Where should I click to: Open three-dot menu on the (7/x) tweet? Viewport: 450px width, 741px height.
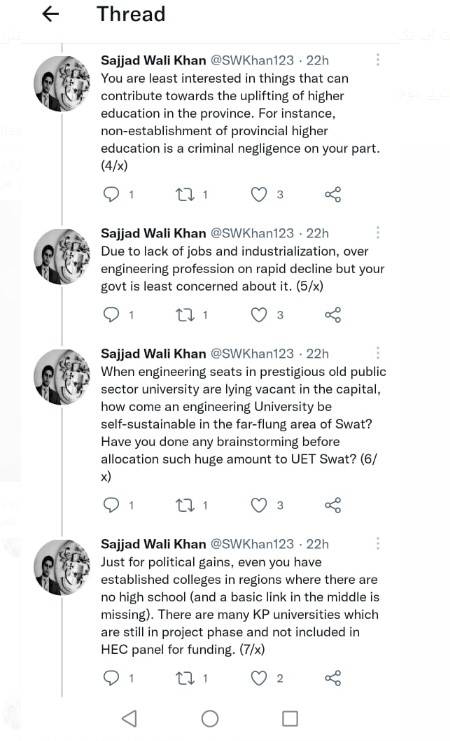click(378, 543)
